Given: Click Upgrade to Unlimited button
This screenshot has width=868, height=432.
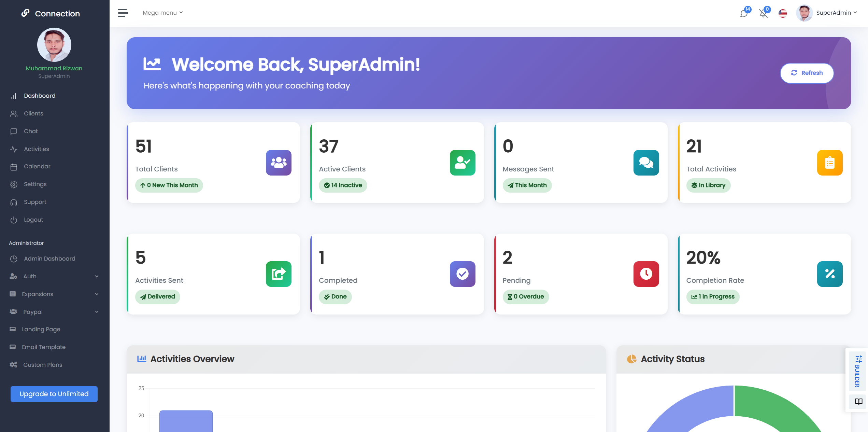Looking at the screenshot, I should (x=54, y=394).
